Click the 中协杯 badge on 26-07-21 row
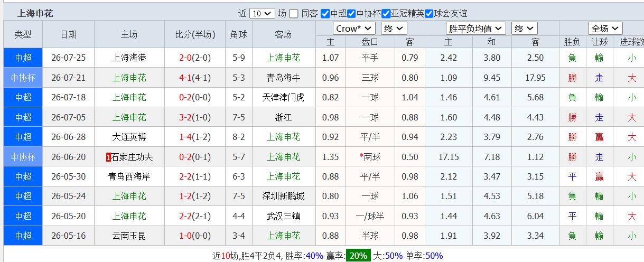Screen dimensions: 644x262 (x=23, y=78)
